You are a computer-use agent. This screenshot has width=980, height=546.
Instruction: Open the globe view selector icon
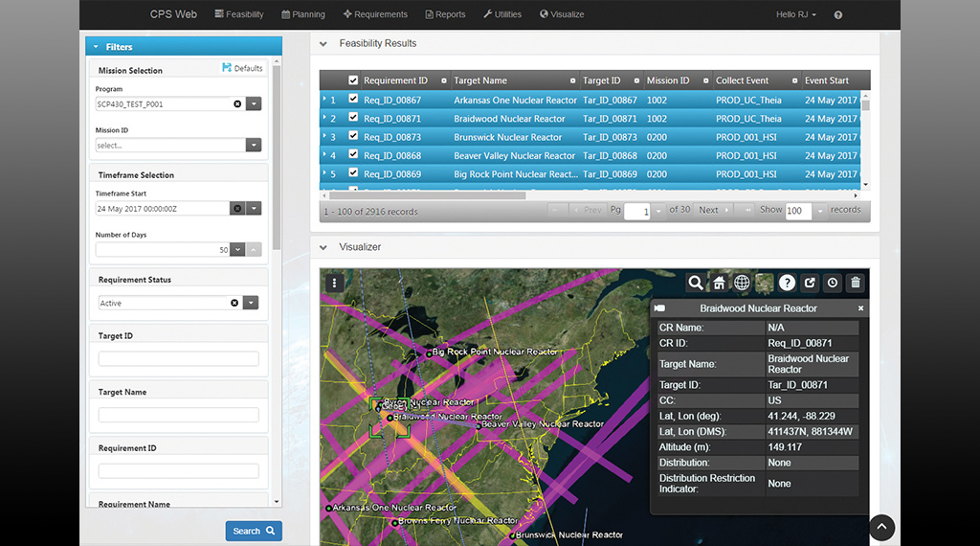coord(742,283)
